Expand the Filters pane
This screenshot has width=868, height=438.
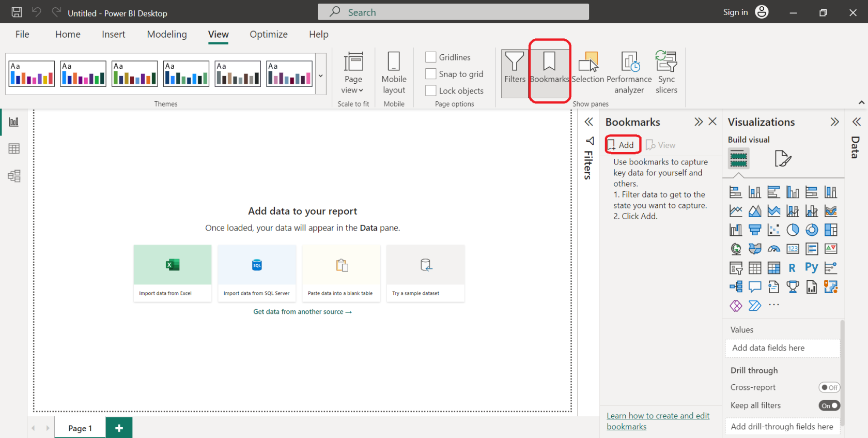pos(588,122)
